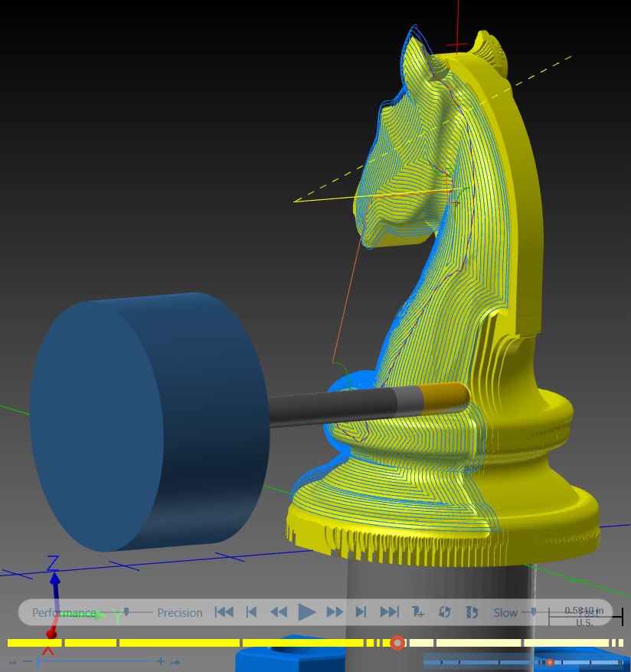Play the toolpath simulation
This screenshot has width=631, height=672.
[x=307, y=612]
